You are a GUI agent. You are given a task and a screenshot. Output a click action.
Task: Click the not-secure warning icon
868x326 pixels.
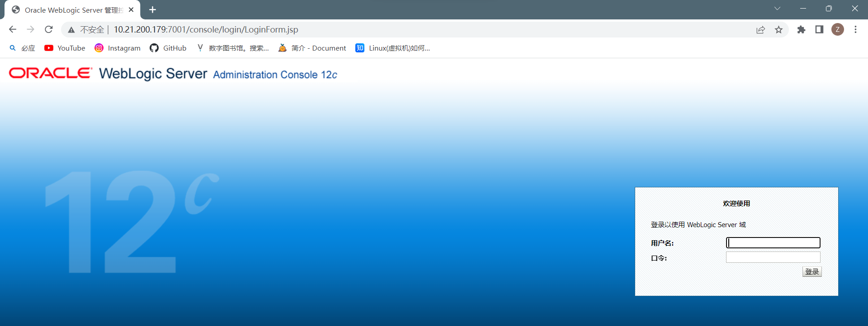71,30
